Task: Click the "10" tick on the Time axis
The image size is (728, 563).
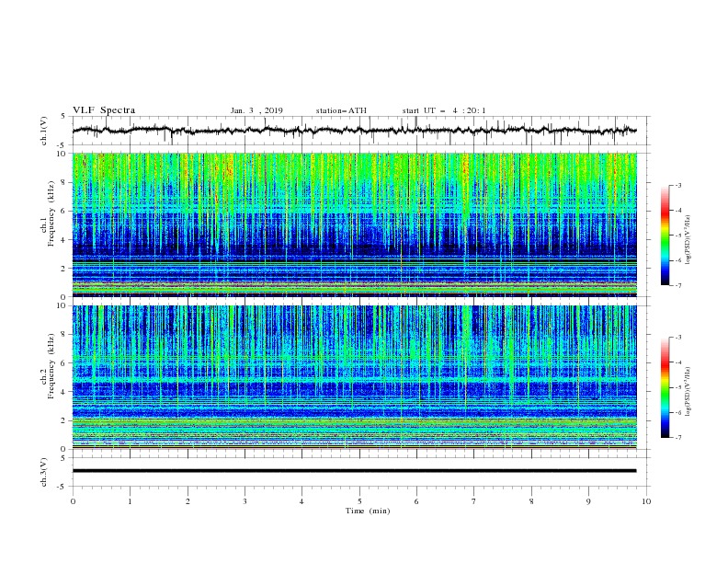Action: point(646,501)
